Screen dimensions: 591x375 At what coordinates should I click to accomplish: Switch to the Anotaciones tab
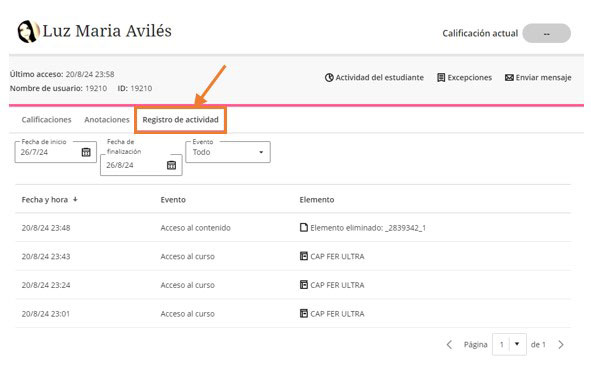[107, 120]
